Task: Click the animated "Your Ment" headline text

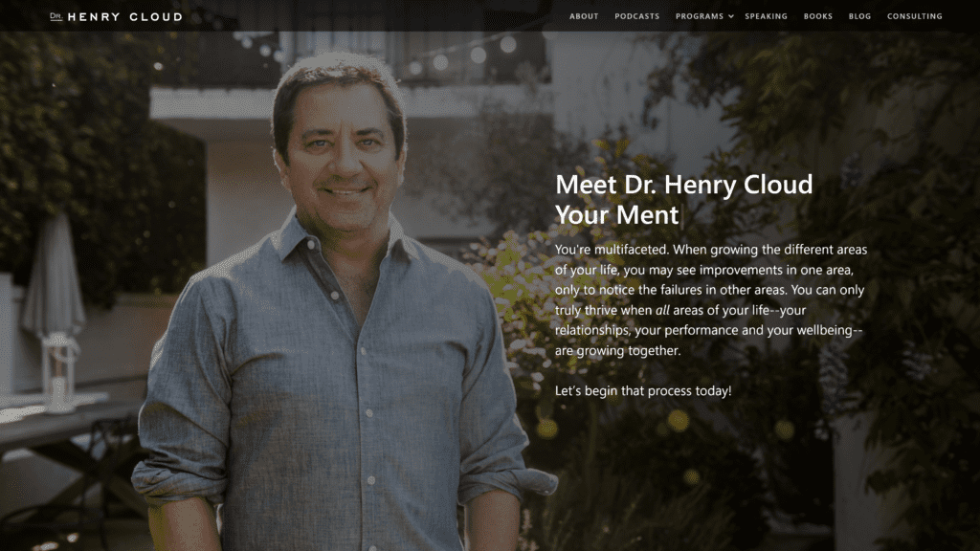Action: pyautogui.click(x=617, y=215)
